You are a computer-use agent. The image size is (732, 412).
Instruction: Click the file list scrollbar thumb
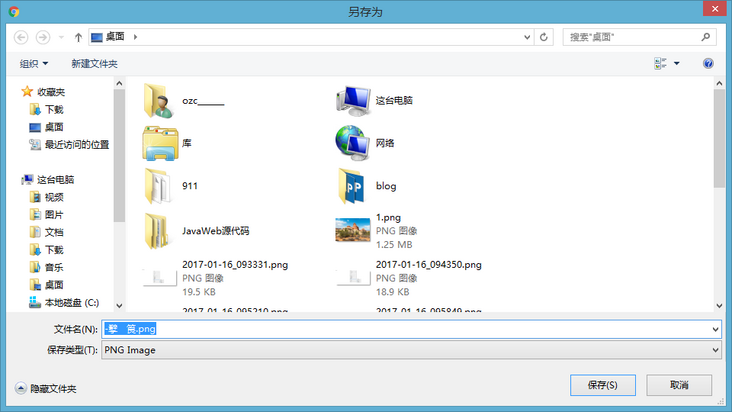pos(719,139)
